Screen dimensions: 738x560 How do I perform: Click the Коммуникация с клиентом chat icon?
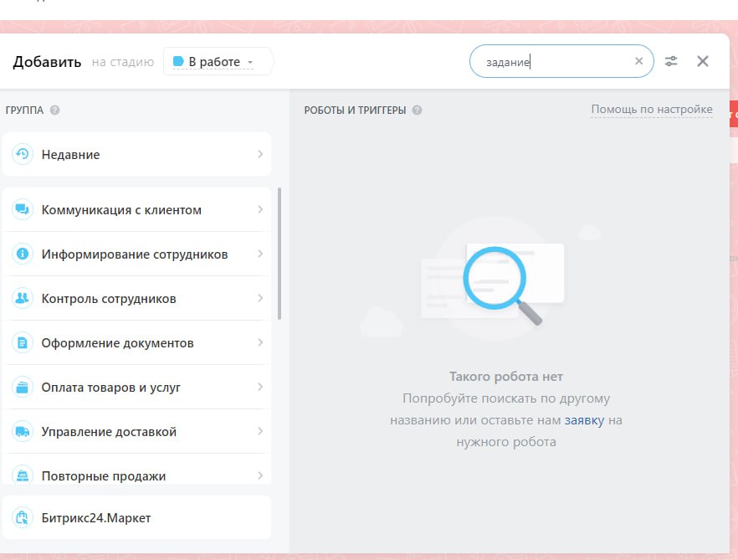22,209
